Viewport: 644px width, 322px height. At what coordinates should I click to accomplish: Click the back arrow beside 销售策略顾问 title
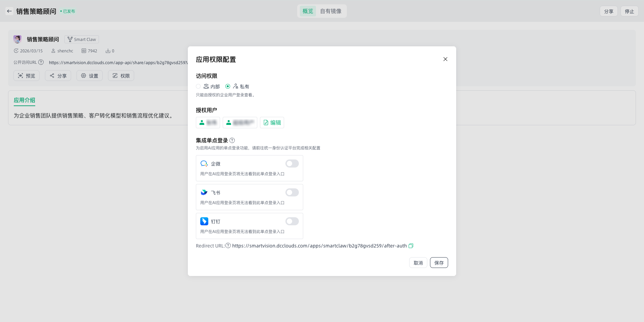pyautogui.click(x=9, y=11)
